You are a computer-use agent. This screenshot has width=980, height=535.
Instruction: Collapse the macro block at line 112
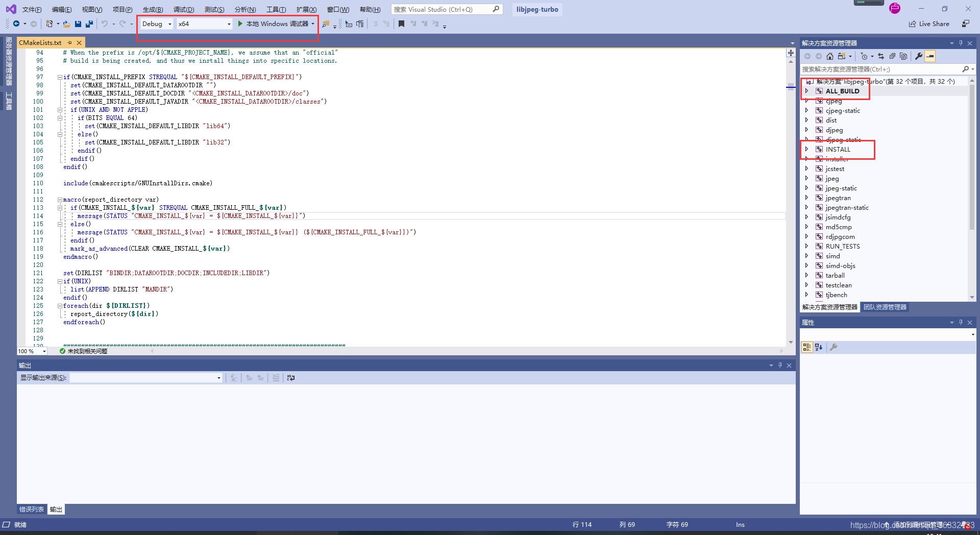tap(60, 200)
